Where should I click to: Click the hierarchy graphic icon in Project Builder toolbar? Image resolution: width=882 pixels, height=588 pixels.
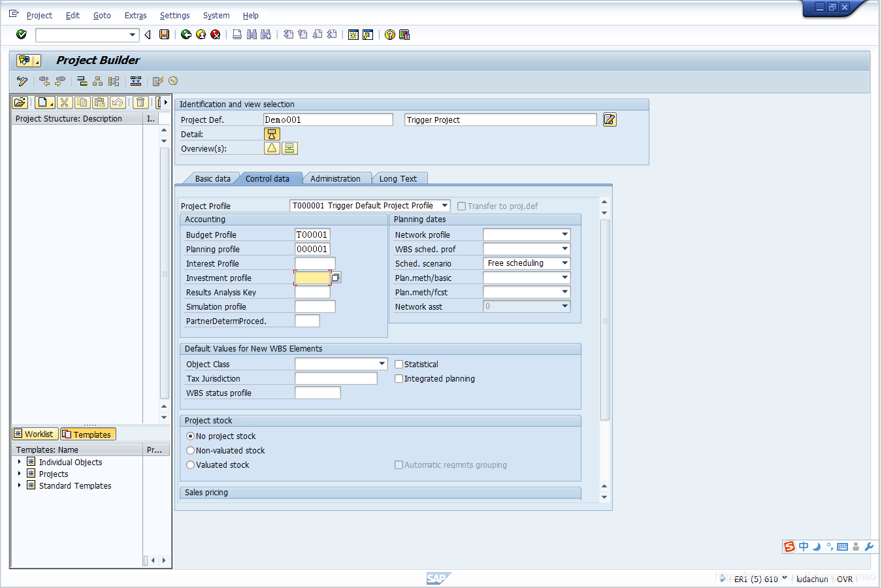(97, 81)
